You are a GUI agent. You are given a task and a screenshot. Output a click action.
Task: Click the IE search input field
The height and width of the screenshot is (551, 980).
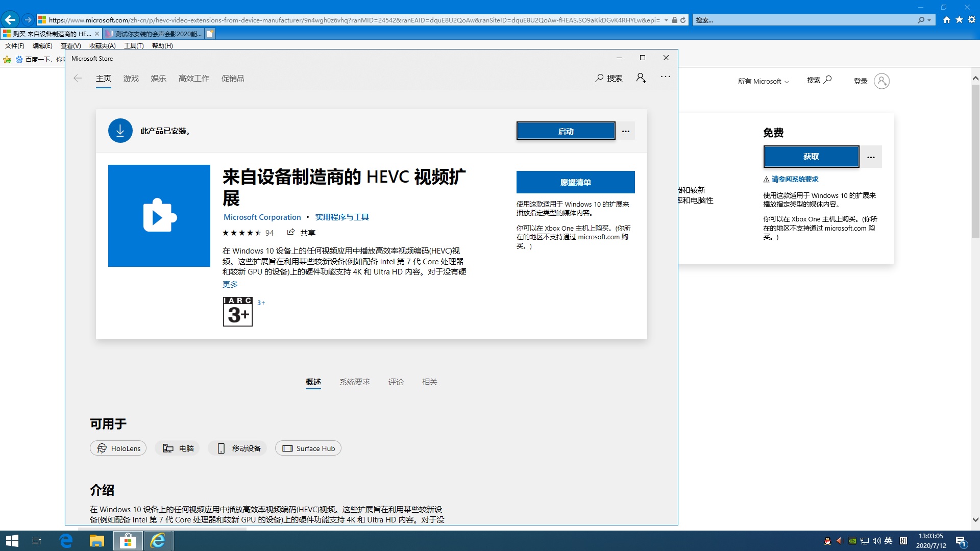805,20
